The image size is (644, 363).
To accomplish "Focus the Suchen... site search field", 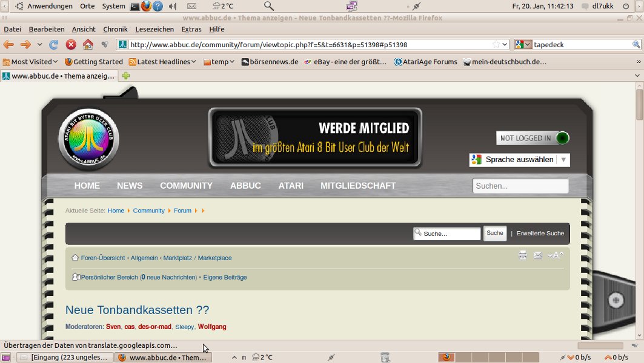I will coord(521,186).
